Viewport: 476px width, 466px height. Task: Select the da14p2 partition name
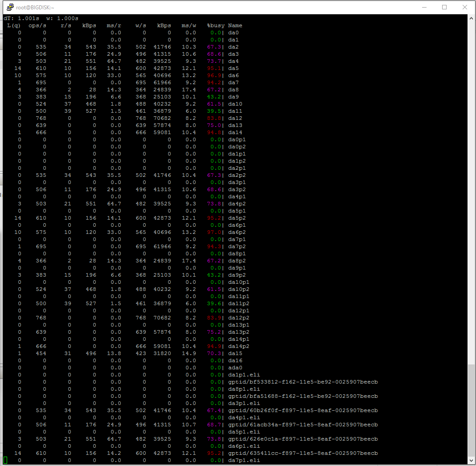point(239,347)
